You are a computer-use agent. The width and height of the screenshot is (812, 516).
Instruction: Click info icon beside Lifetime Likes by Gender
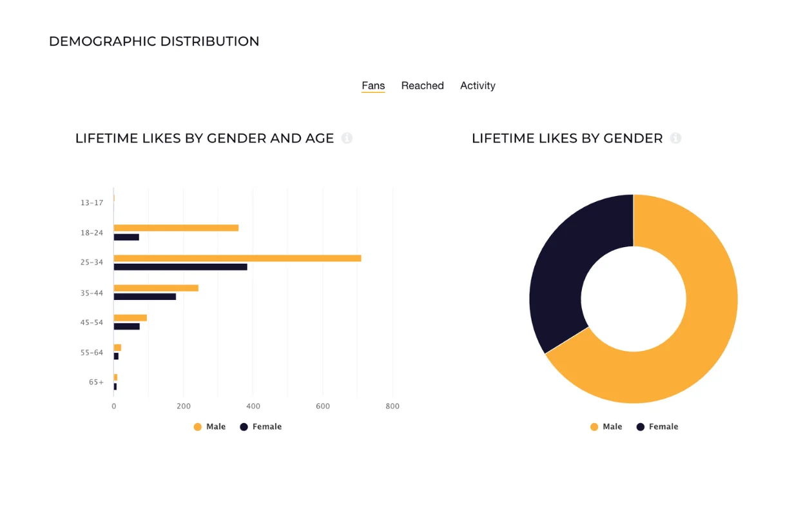(675, 138)
